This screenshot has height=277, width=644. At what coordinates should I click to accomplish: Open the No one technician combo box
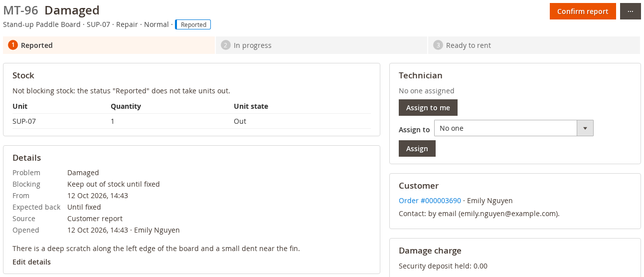pyautogui.click(x=513, y=128)
